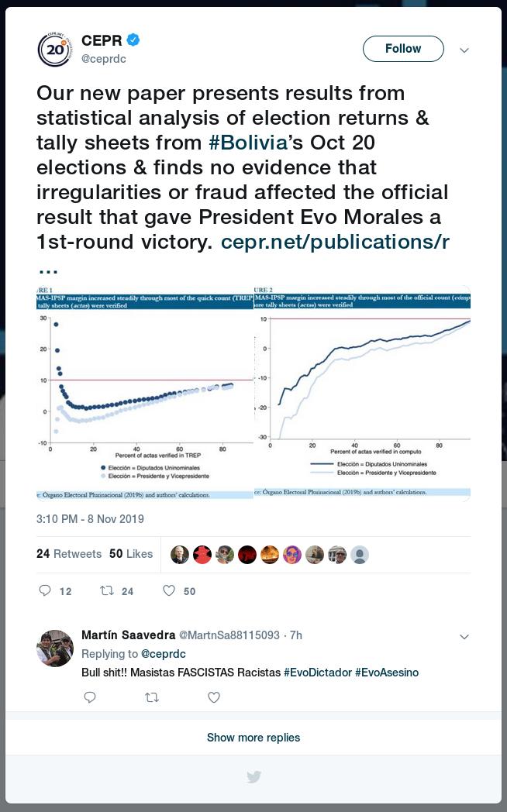
Task: Expand the tweet options chevron beside Follow
Action: tap(464, 50)
